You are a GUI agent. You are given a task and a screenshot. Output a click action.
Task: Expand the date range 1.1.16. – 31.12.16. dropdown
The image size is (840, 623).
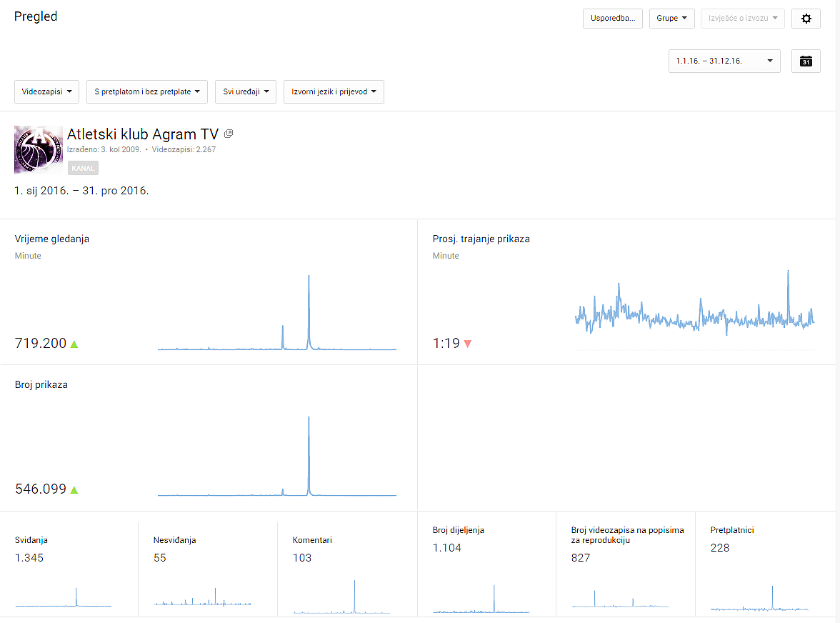(724, 61)
